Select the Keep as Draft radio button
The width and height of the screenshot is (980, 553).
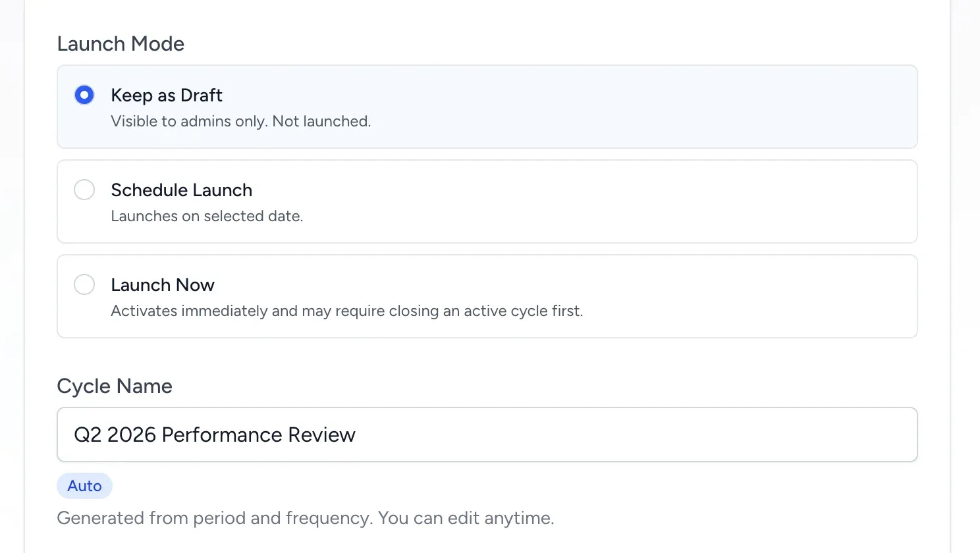coord(84,95)
